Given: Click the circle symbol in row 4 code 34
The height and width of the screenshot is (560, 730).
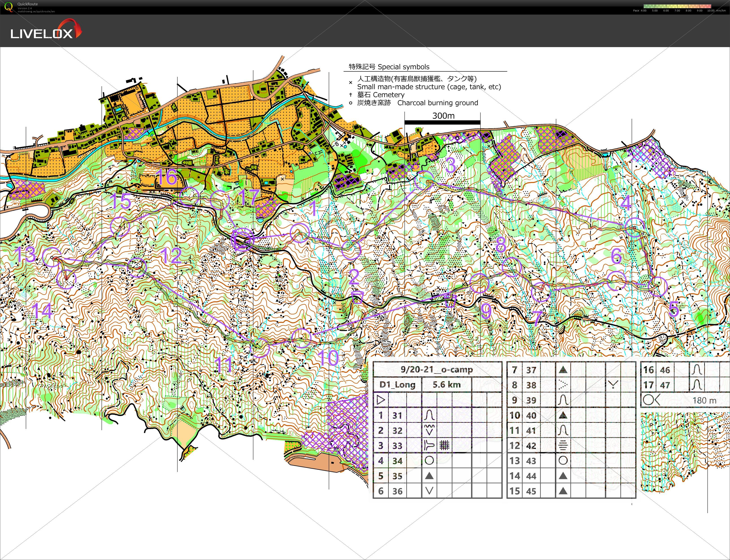Looking at the screenshot, I should [429, 461].
